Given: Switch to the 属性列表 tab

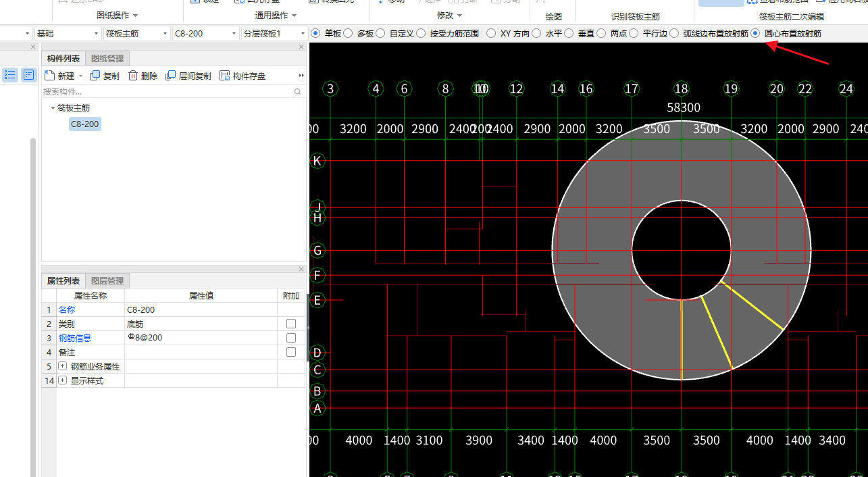Looking at the screenshot, I should click(x=63, y=281).
